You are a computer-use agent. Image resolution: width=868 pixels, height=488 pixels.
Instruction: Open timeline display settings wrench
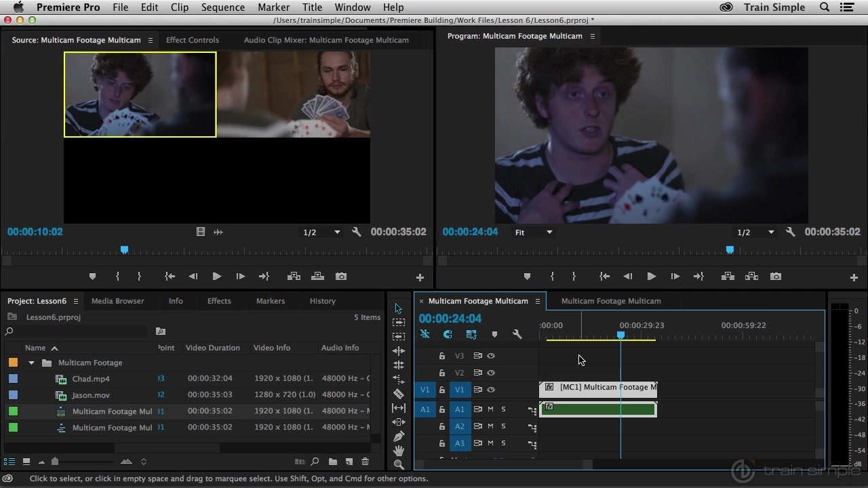coord(517,334)
